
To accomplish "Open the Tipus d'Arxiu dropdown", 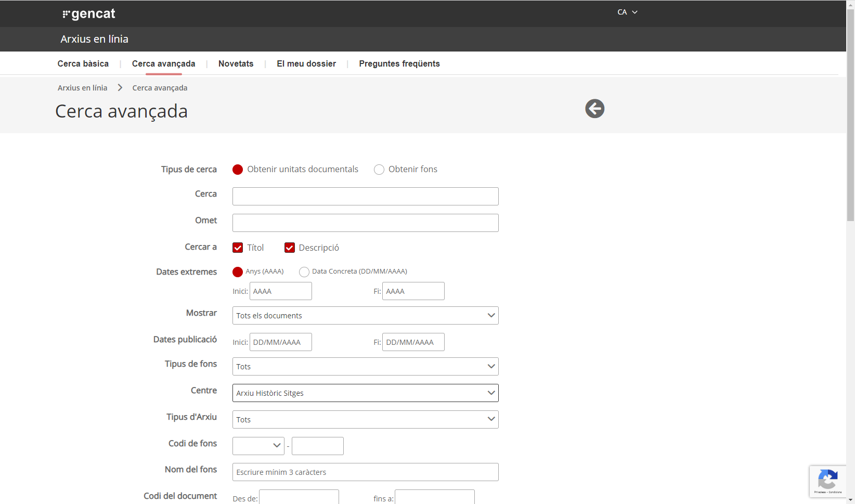I will coord(365,420).
